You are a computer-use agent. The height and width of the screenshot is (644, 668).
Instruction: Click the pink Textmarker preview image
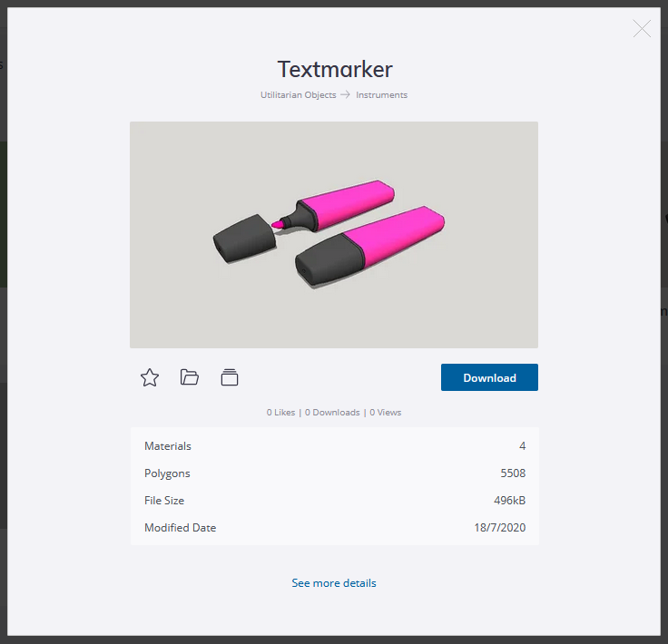[334, 235]
